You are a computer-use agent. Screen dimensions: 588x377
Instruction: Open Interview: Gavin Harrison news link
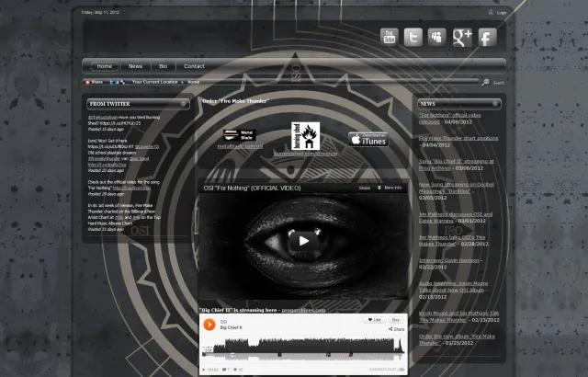point(449,260)
